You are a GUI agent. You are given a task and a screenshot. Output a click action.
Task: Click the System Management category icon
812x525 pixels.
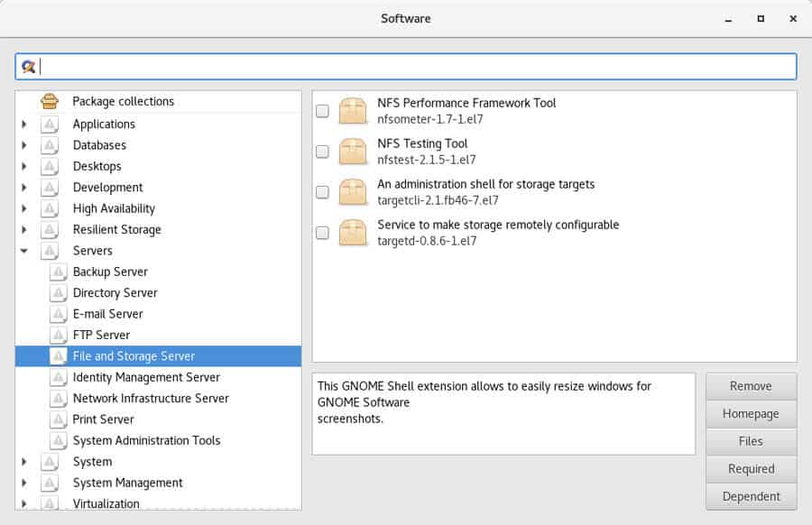click(x=50, y=483)
